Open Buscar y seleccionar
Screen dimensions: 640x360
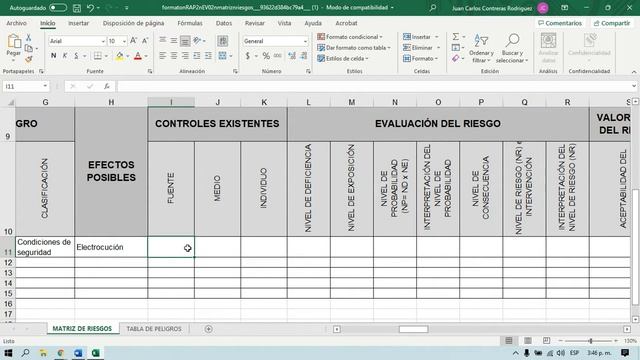512,49
